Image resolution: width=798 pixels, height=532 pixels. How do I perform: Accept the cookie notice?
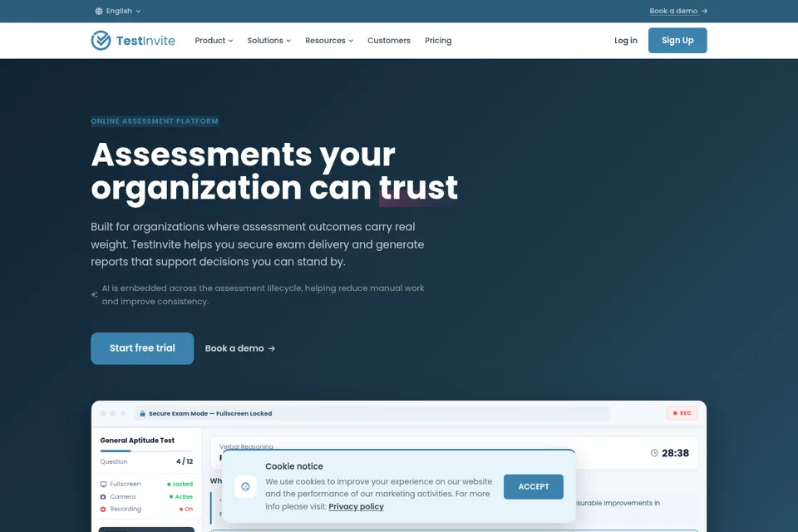coord(534,486)
